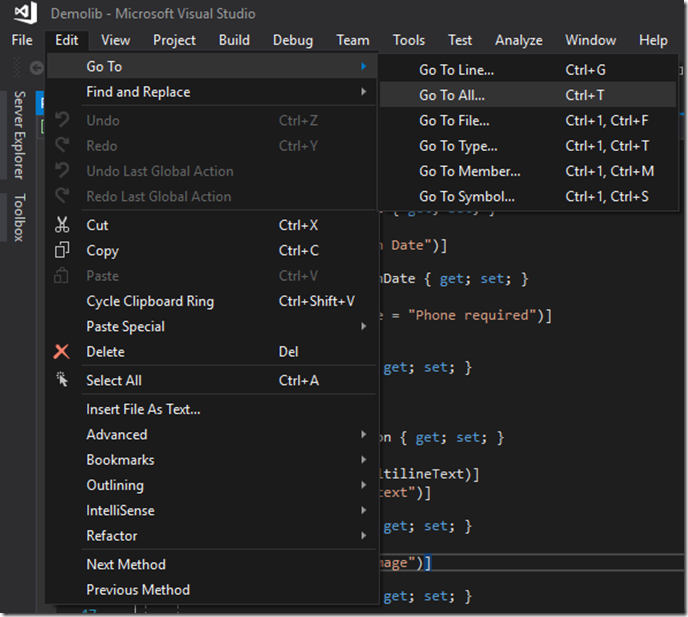Click the Visual Studio logo icon
Screen dimensions: 688x617
(25, 12)
